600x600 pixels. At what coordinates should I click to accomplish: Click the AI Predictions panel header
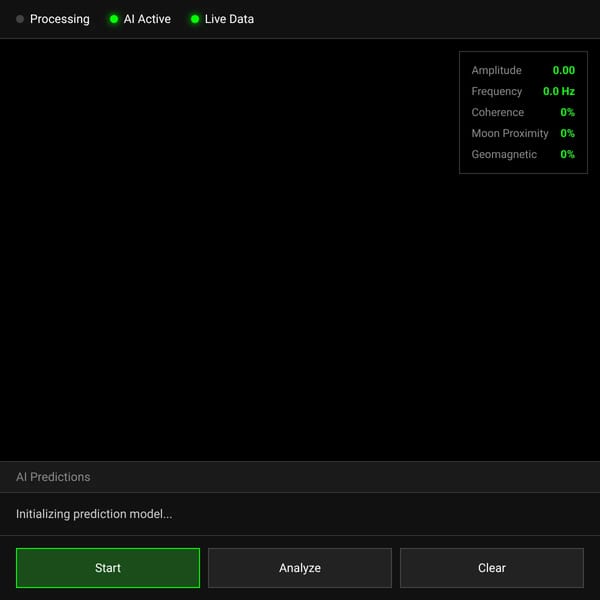point(300,477)
